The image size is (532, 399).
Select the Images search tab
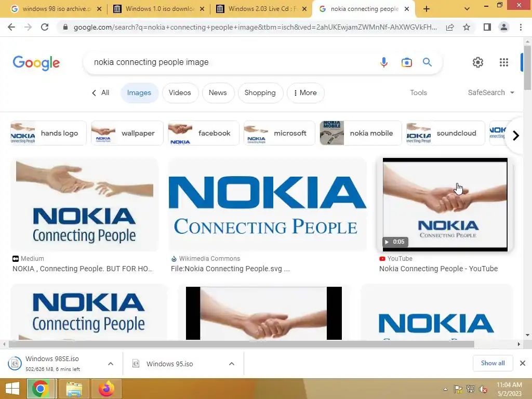[139, 92]
